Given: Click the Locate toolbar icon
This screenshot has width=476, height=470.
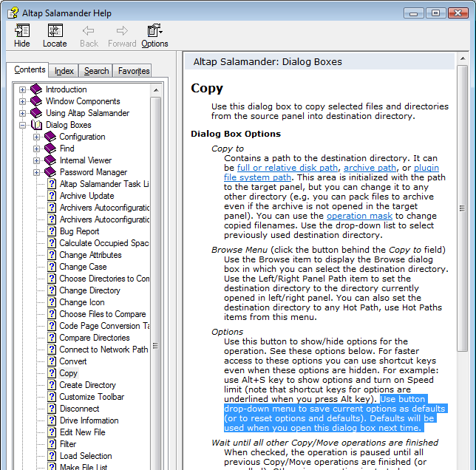Looking at the screenshot, I should (x=55, y=30).
